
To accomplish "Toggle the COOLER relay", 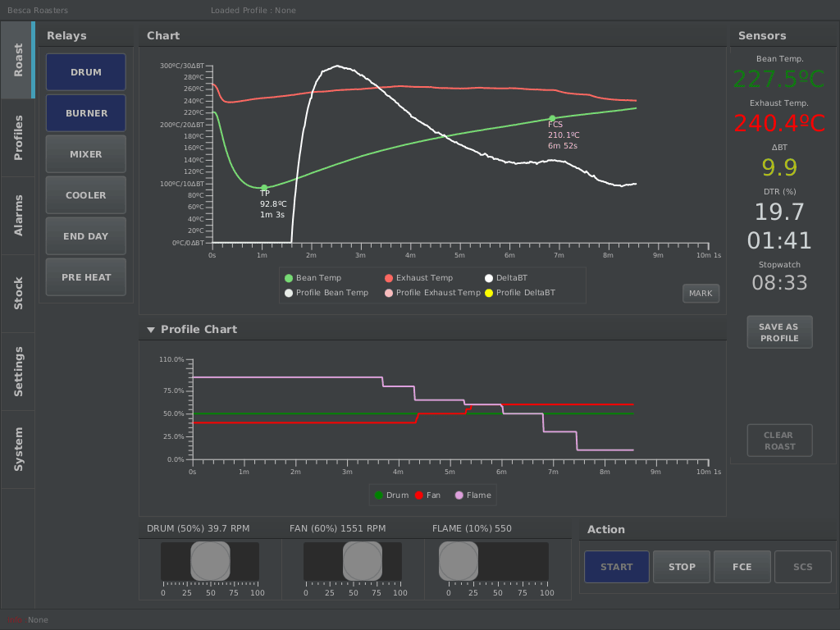I will pyautogui.click(x=85, y=194).
